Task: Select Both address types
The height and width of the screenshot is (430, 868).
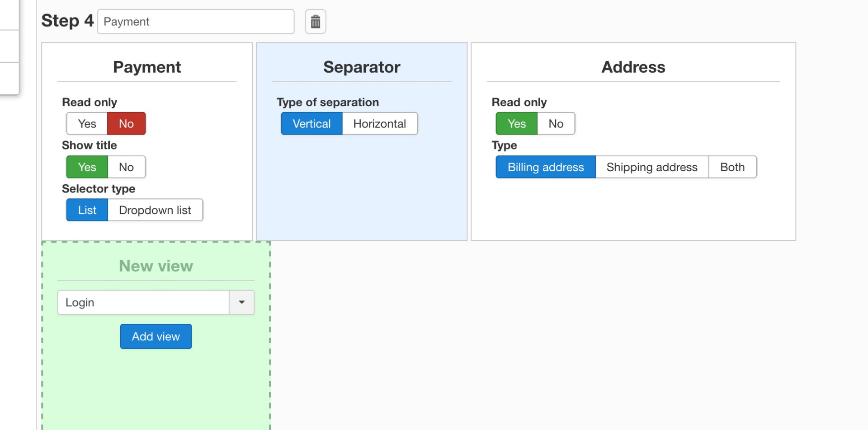Action: click(x=732, y=167)
